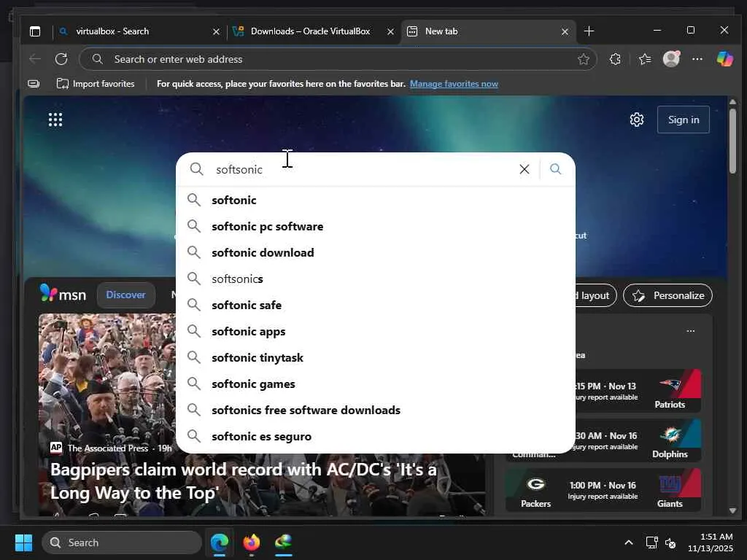
Task: Open the Packers team entry
Action: (535, 491)
